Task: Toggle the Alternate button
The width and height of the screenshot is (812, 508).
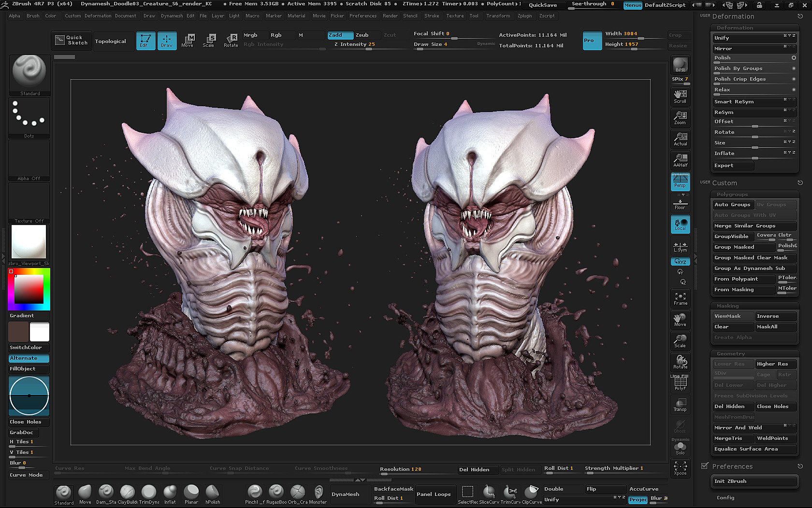Action: coord(29,358)
